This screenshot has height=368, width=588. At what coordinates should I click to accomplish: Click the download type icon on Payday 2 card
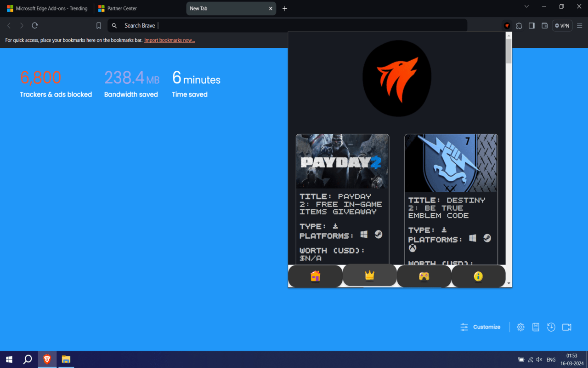pyautogui.click(x=335, y=226)
